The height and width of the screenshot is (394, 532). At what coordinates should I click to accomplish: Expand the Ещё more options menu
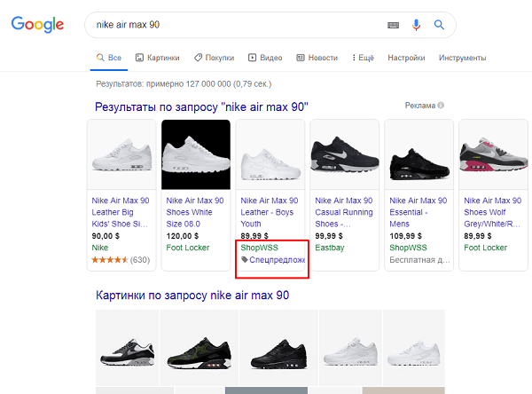(x=362, y=58)
